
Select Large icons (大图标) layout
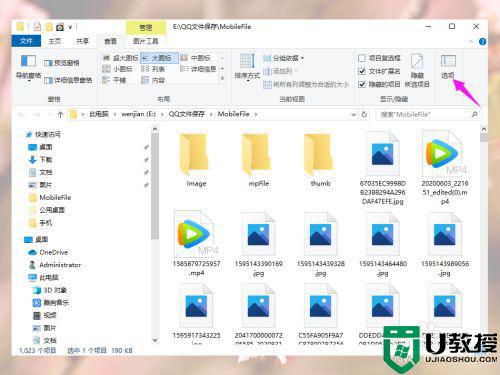[159, 58]
